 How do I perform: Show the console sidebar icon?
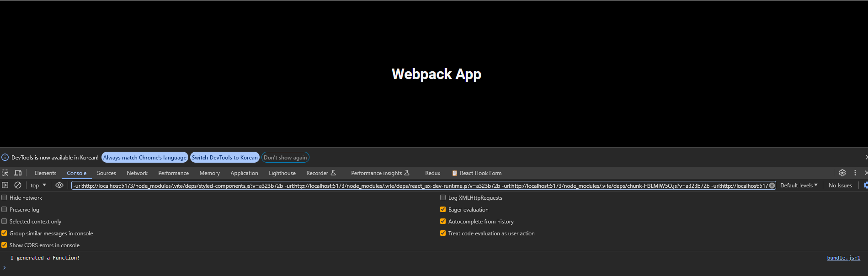(5, 185)
